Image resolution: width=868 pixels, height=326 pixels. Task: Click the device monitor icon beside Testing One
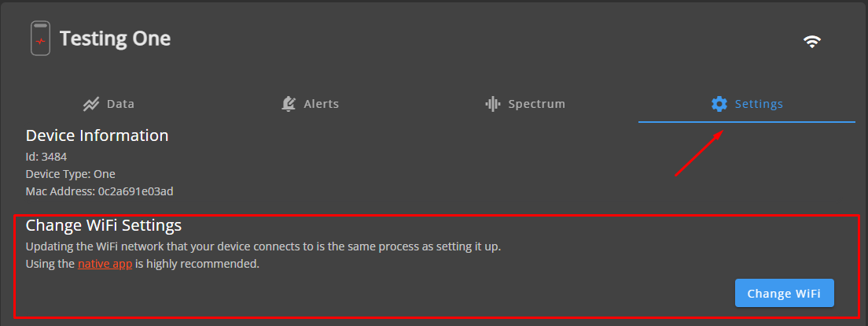41,39
